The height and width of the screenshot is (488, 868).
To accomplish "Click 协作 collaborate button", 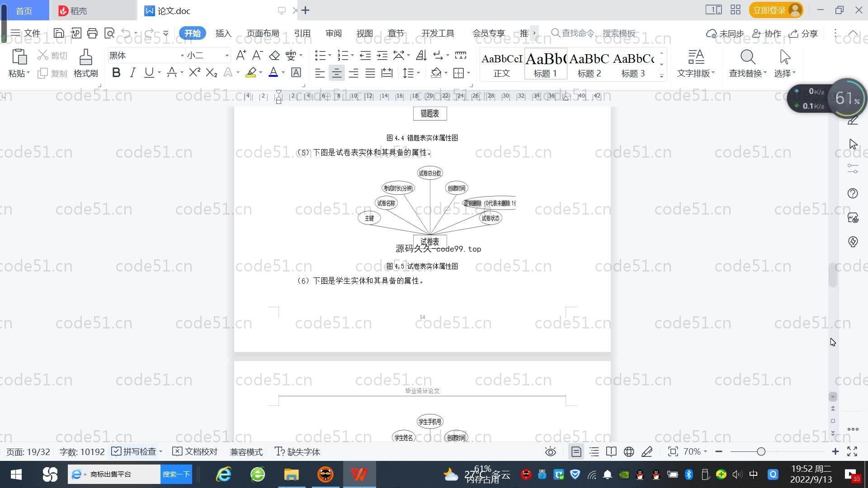I will tap(767, 33).
